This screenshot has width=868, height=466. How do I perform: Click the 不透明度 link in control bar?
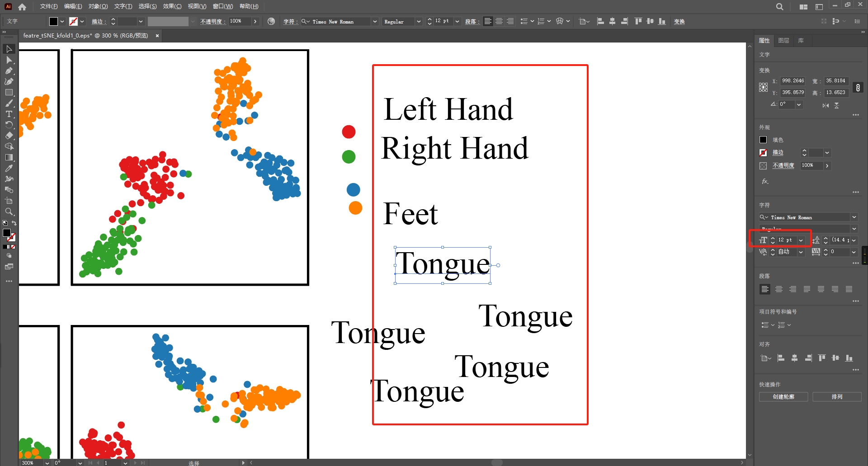point(212,22)
